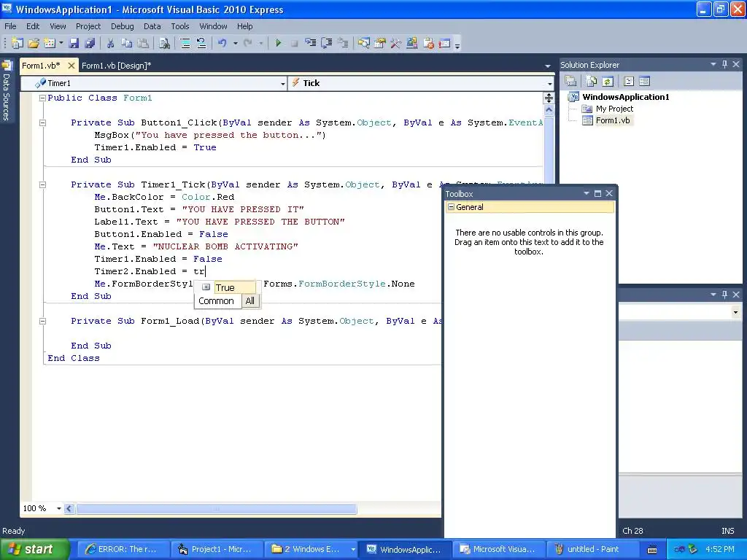Open the Toolbox window position dropdown
The height and width of the screenshot is (560, 747).
coord(587,193)
